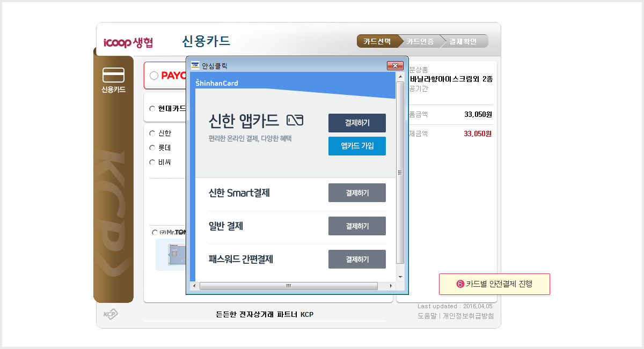Click the popup horizontal scrollbar left arrow
Image resolution: width=644 pixels, height=349 pixels.
point(195,286)
